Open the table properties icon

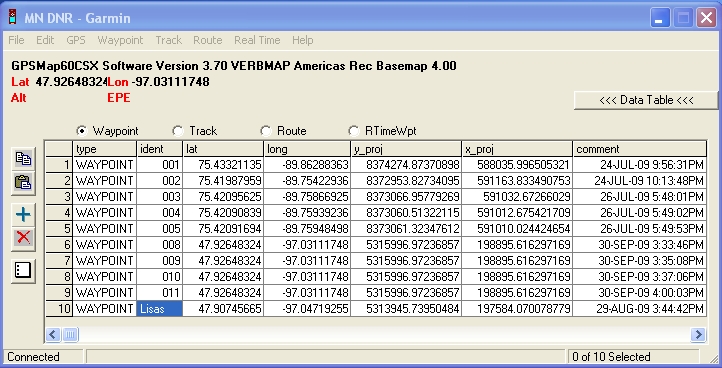[23, 270]
